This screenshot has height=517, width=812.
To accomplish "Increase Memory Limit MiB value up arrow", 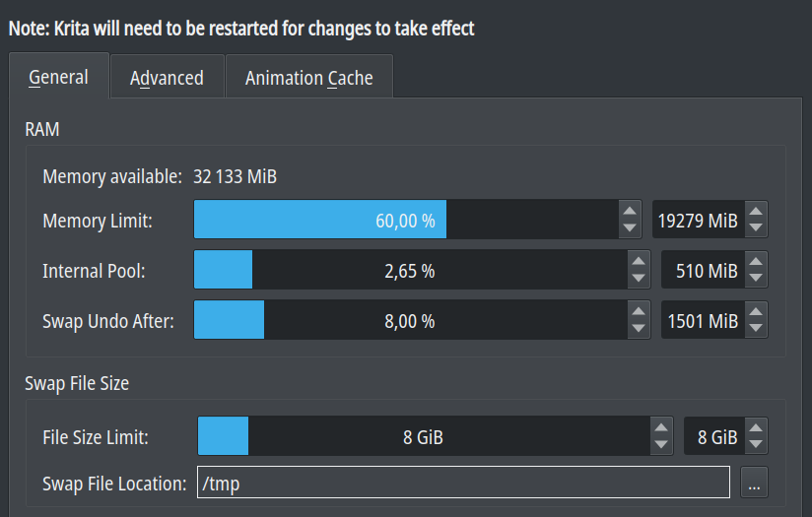I will [756, 211].
